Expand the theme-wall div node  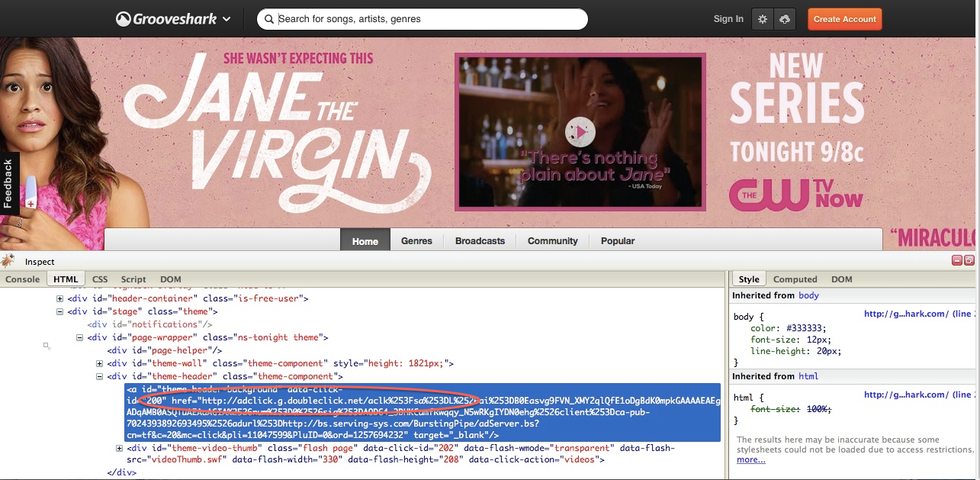coord(100,363)
